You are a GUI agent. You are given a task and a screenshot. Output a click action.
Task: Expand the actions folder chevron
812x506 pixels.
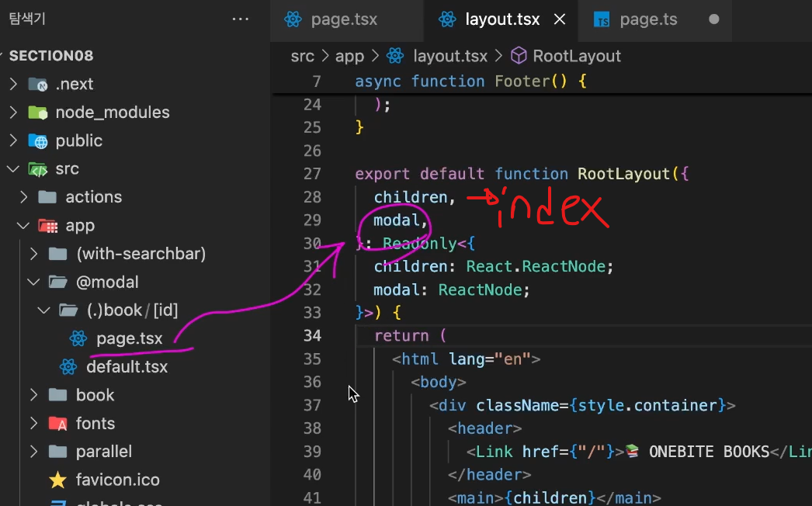coord(23,197)
